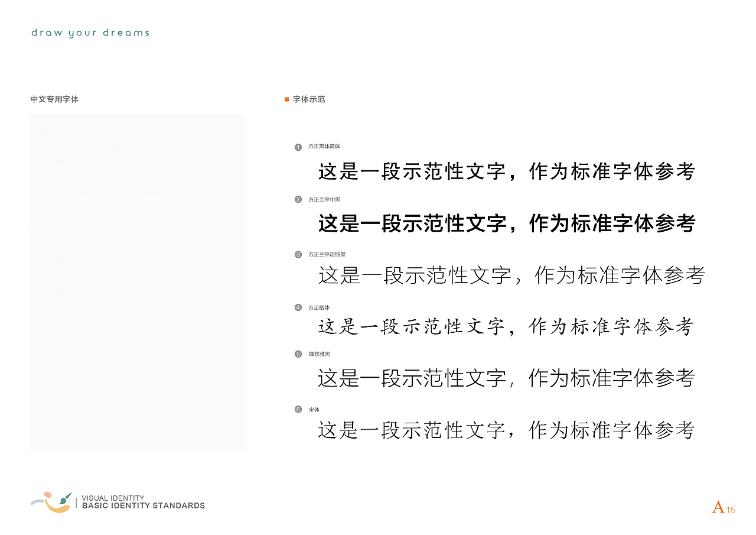The width and height of the screenshot is (756, 535).
Task: Click the orange square bullet beside 字体示范
Action: 285,99
